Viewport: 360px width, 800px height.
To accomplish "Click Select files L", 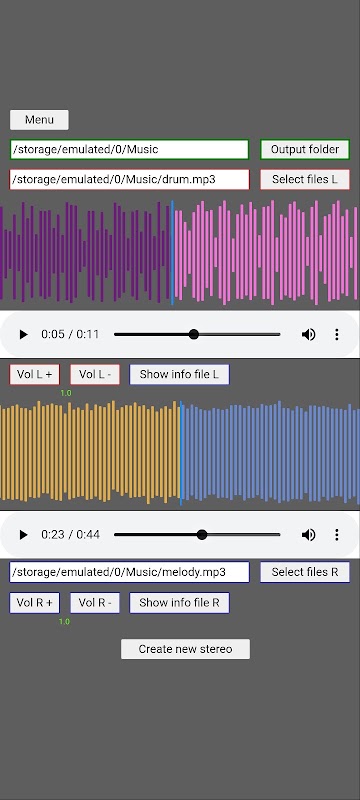I will (305, 180).
